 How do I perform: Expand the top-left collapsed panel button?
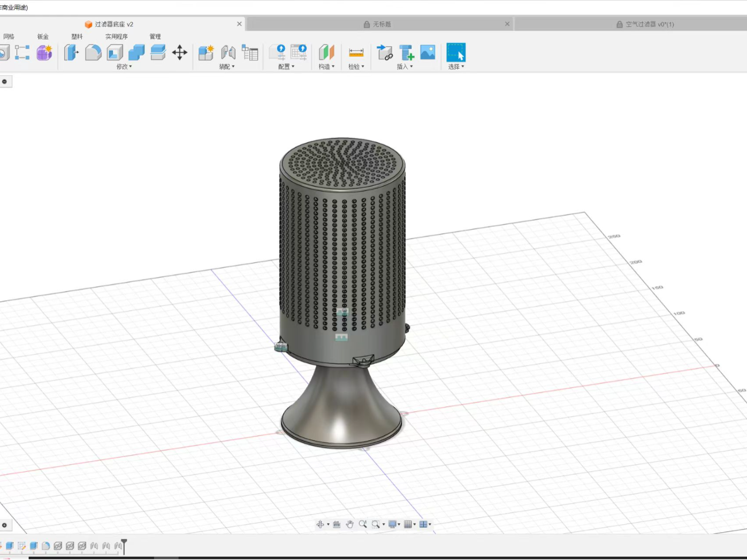click(5, 81)
